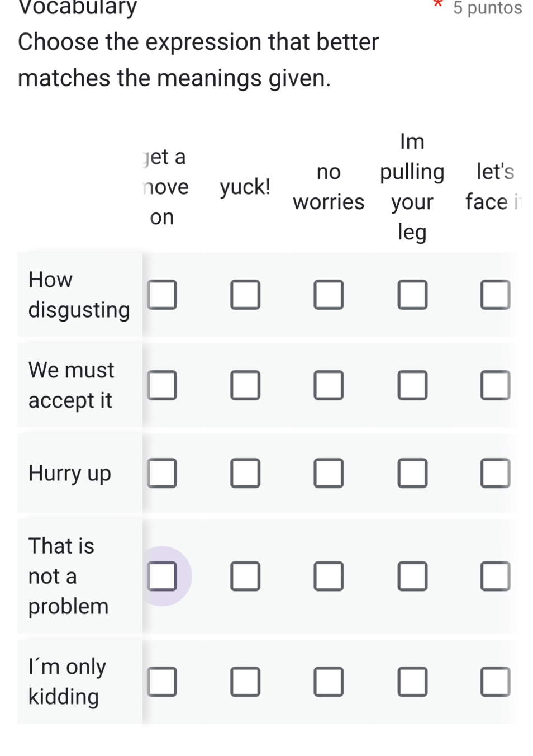Check 'no worries' for We must accept it row

click(x=329, y=385)
